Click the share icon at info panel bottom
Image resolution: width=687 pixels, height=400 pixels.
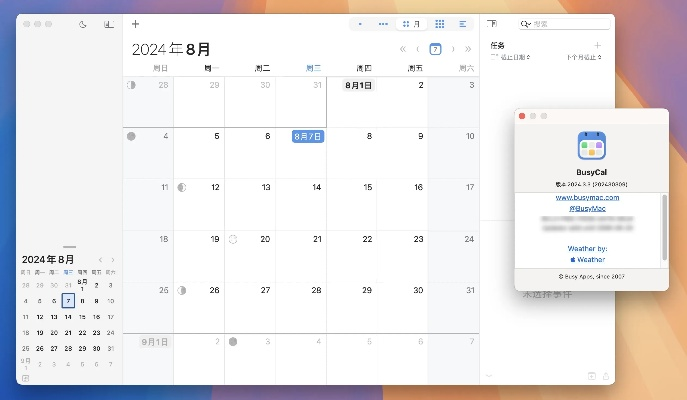click(606, 376)
